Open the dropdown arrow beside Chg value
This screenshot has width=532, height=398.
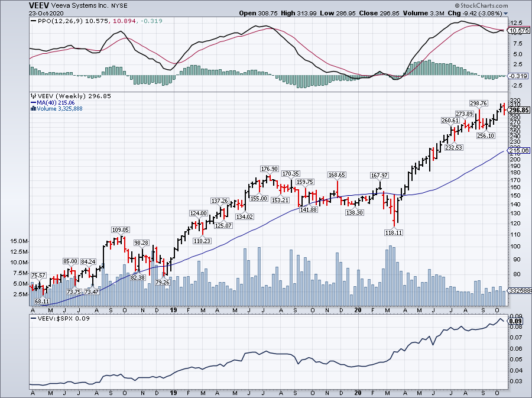[x=506, y=14]
